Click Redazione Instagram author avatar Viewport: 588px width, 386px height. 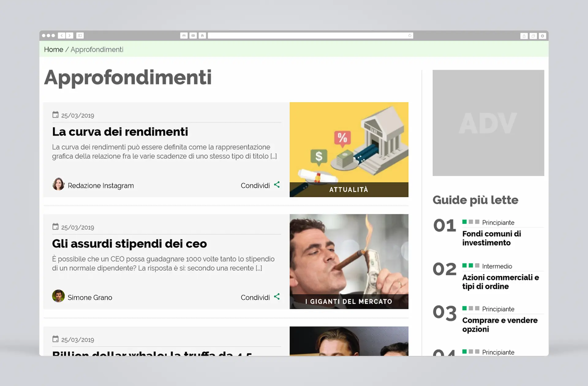click(x=58, y=184)
